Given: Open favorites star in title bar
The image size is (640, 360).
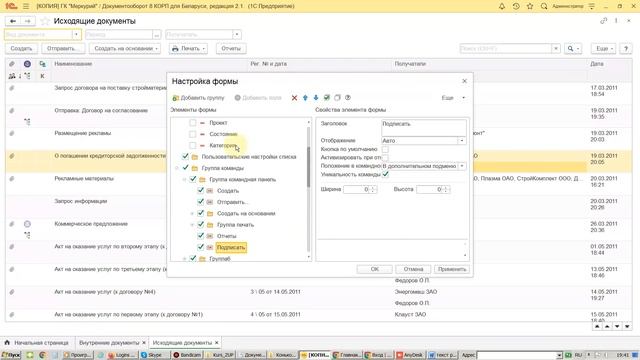Looking at the screenshot, I should click(x=530, y=6).
